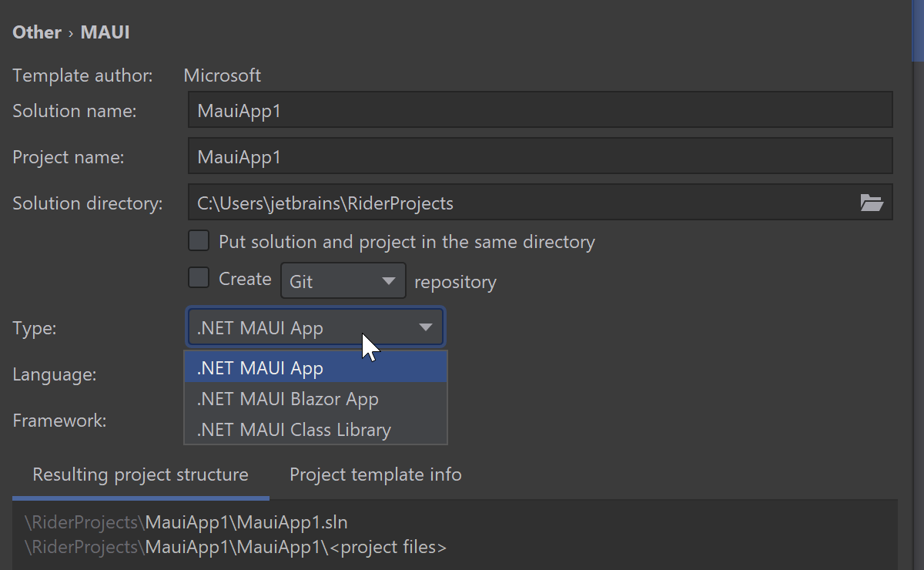
Task: Click the folder browse icon in Solution directory
Action: (871, 203)
